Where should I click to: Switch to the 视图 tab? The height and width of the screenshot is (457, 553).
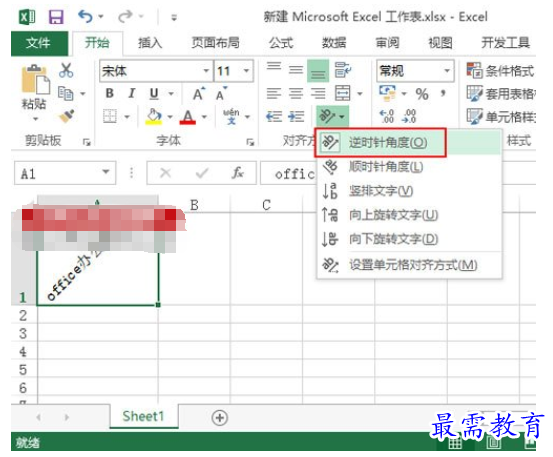click(x=440, y=43)
